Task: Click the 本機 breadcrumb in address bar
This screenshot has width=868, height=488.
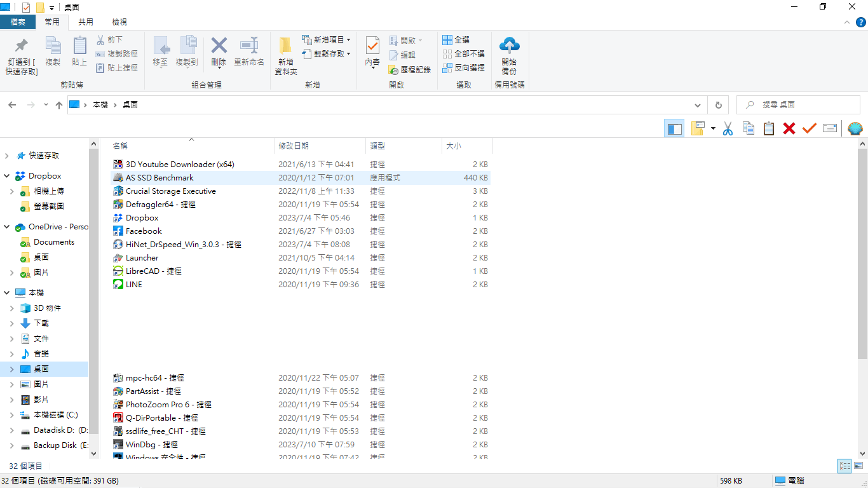Action: pos(100,105)
